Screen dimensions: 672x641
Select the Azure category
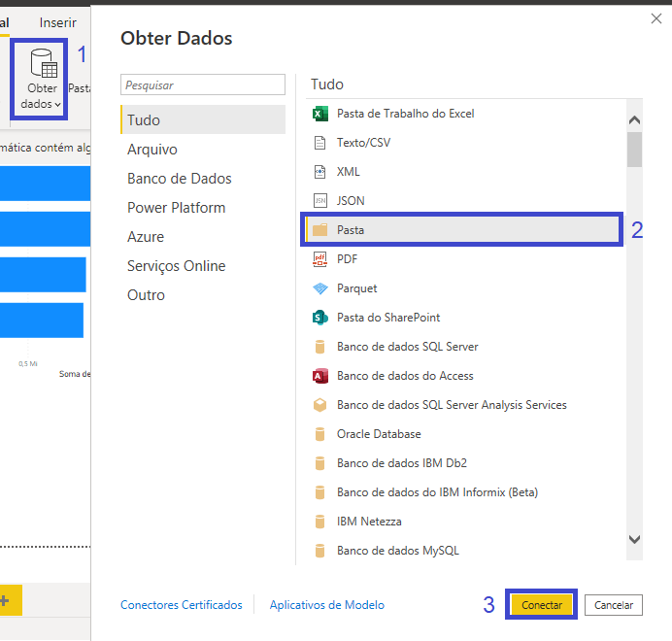pos(146,237)
